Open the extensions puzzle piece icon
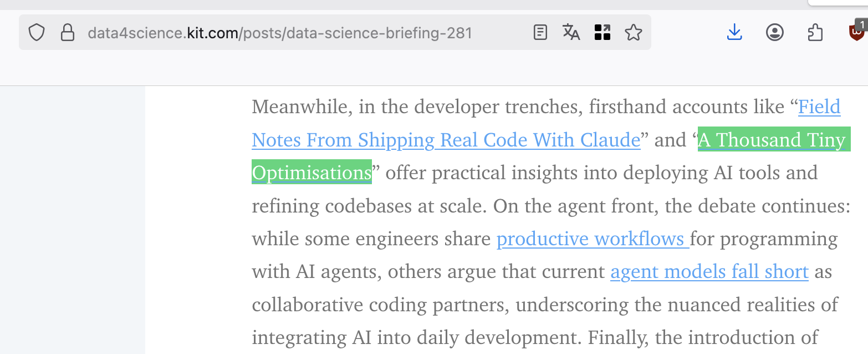 815,33
